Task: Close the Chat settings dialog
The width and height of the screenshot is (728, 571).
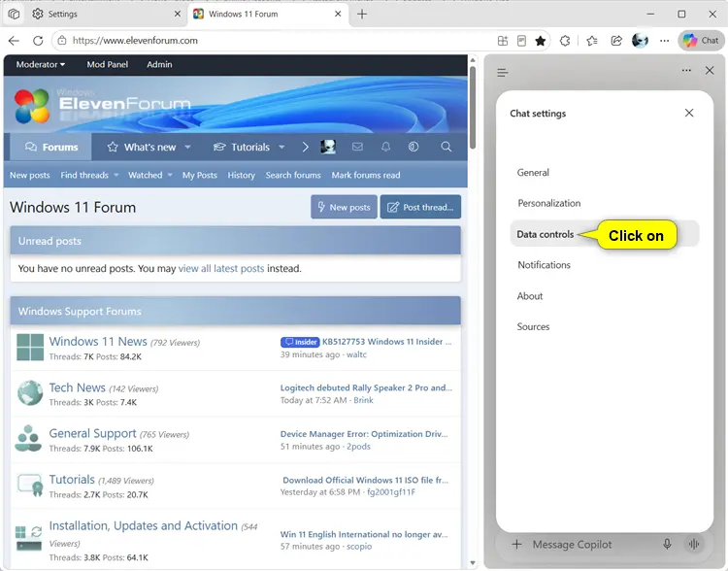Action: tap(689, 113)
